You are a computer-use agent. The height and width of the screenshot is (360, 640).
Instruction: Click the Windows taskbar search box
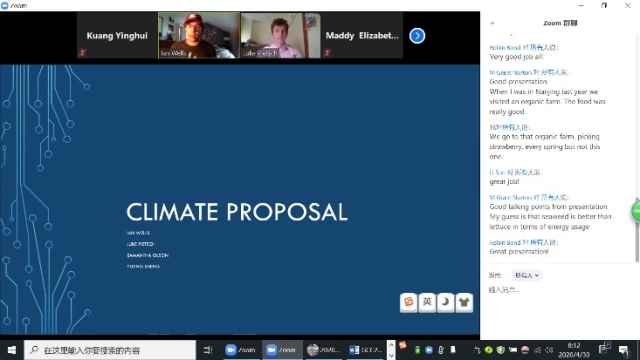click(110, 350)
